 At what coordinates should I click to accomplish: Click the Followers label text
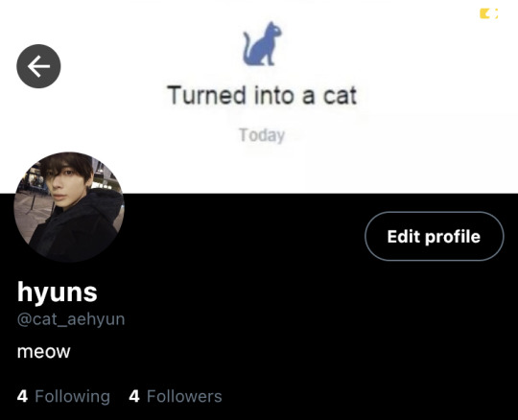pos(184,396)
